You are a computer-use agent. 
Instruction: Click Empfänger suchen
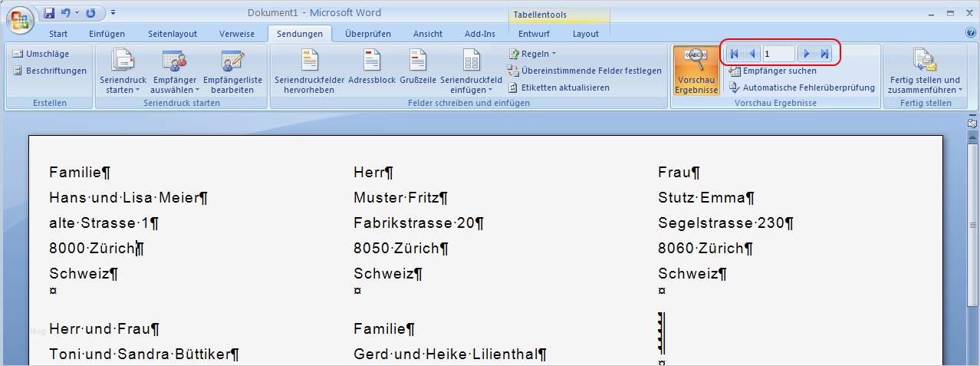[x=773, y=71]
